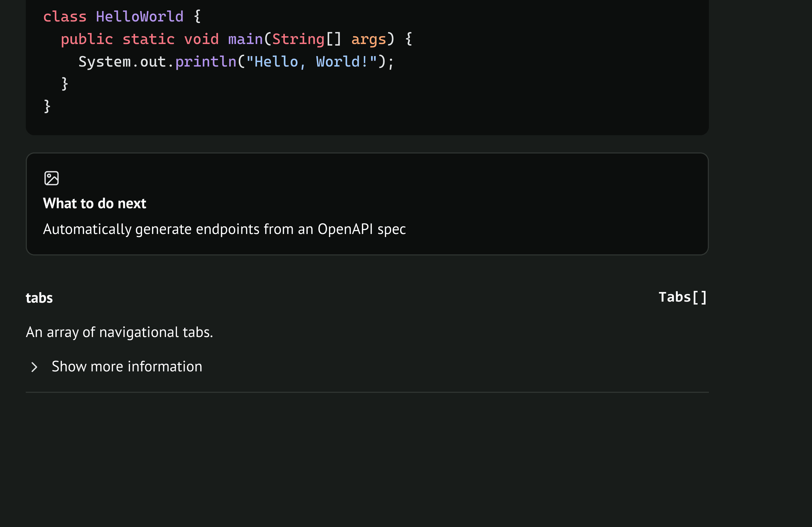The width and height of the screenshot is (812, 527).
Task: Click the "public" keyword in the code
Action: click(x=87, y=39)
